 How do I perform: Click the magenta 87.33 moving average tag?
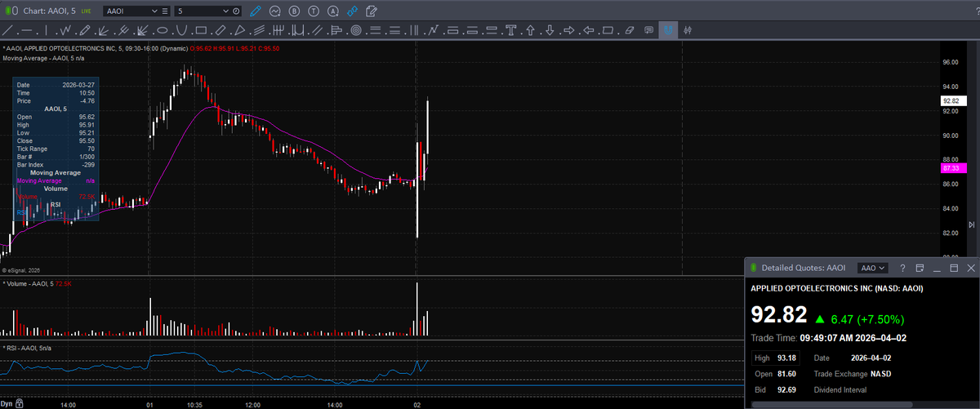pos(955,167)
